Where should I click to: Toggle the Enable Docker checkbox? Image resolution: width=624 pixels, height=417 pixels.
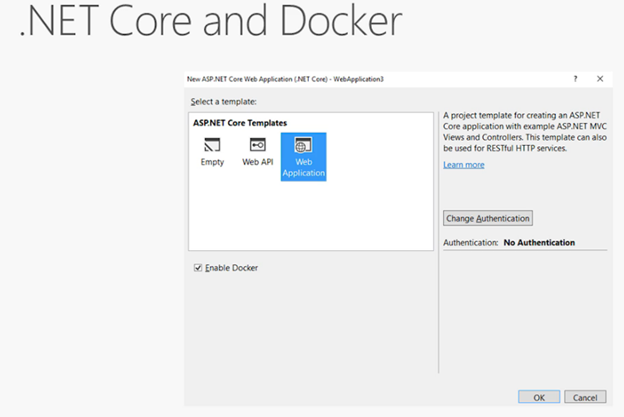coord(198,268)
